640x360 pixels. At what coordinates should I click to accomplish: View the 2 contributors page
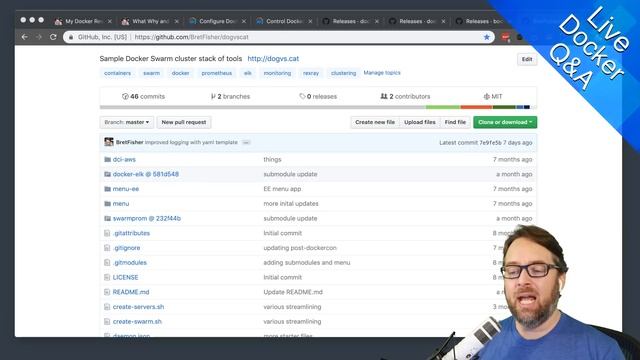coord(405,96)
